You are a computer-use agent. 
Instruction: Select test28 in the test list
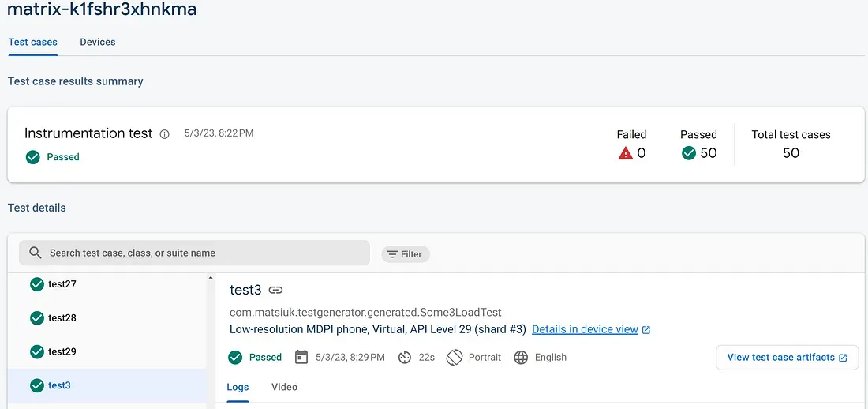107,318
